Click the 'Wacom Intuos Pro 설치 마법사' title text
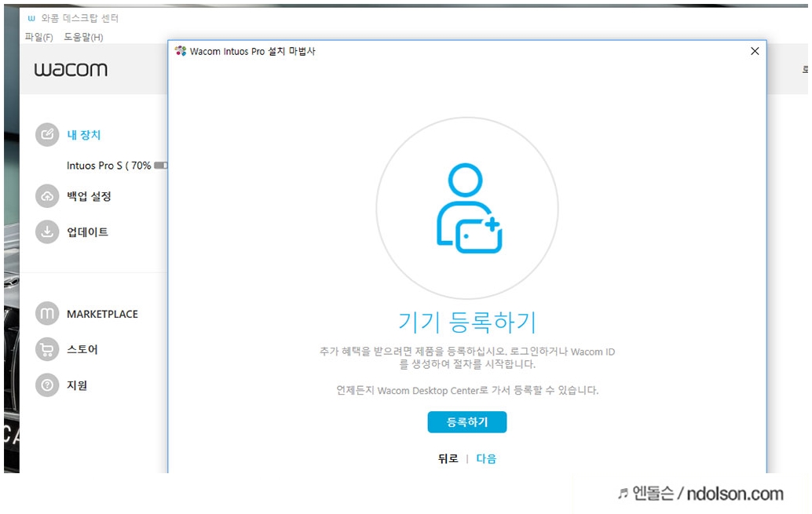 coord(253,51)
